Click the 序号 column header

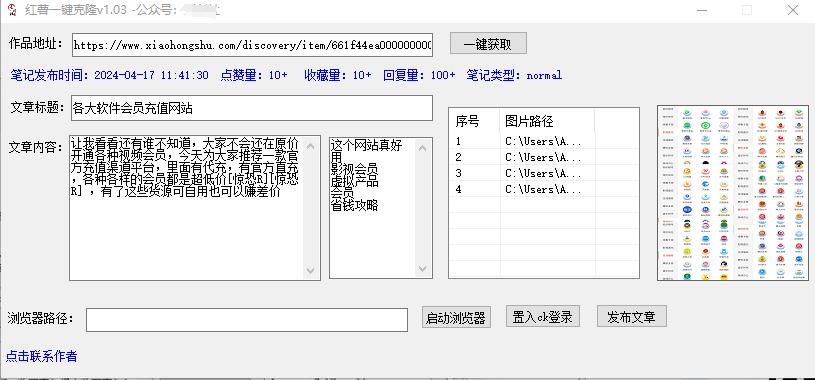tap(474, 121)
